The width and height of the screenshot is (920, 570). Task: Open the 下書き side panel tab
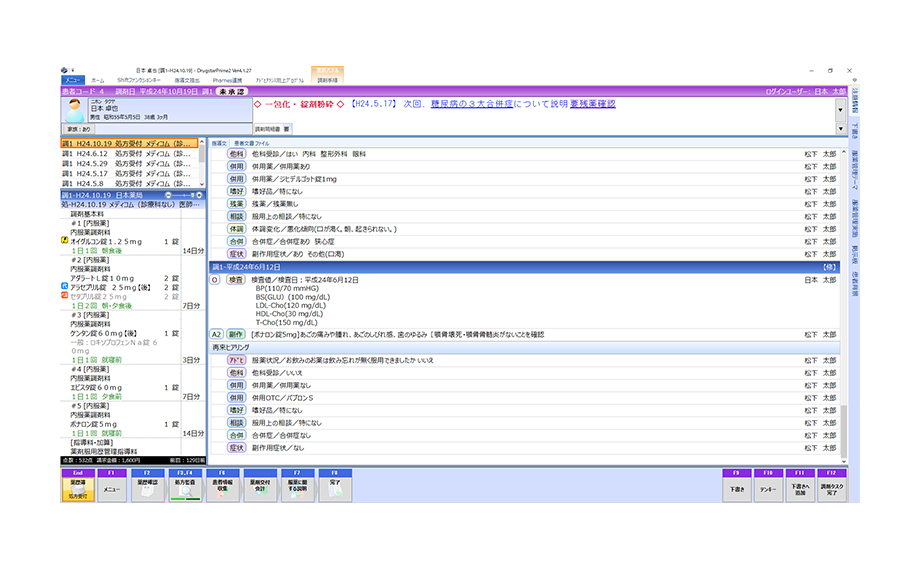(x=854, y=129)
